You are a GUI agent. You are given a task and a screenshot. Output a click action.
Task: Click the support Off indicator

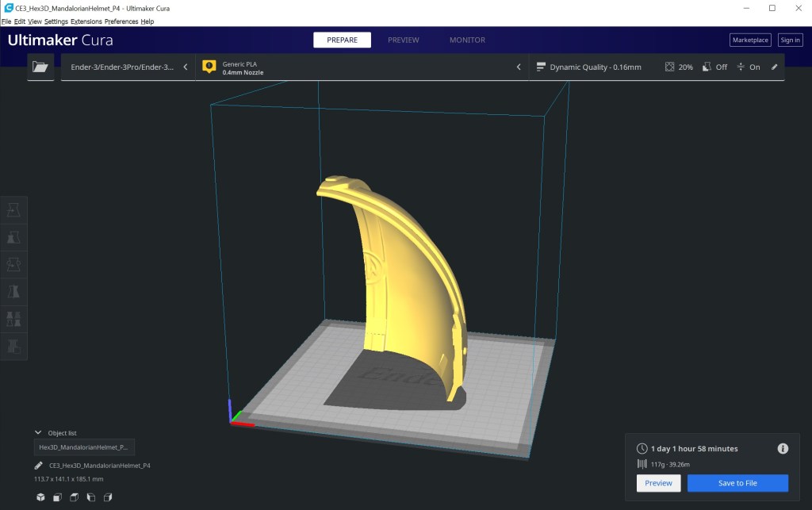click(x=714, y=67)
